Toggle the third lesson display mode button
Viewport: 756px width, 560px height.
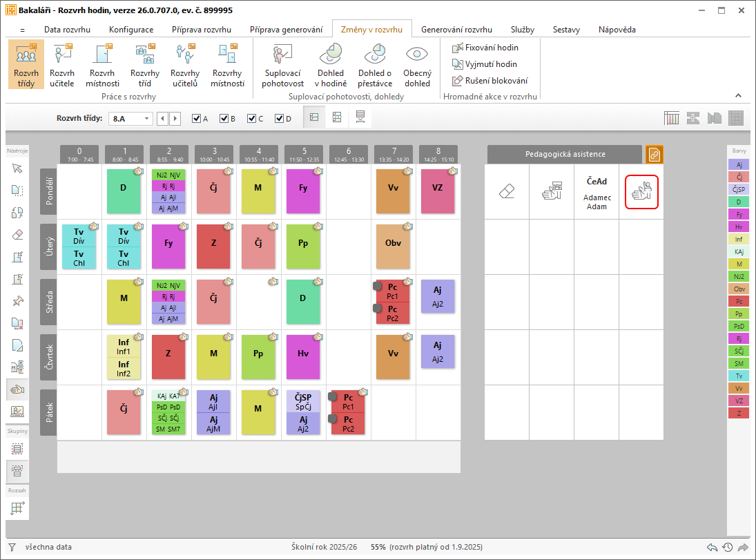[x=360, y=117]
